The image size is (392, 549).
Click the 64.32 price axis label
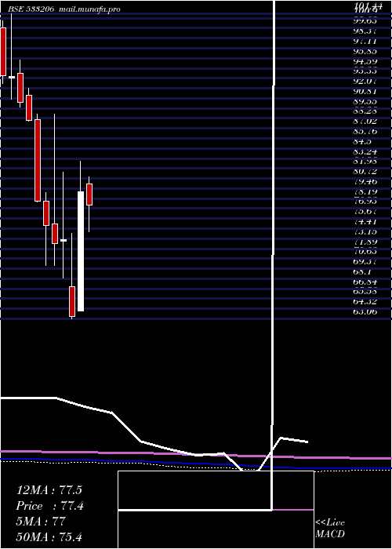pos(365,302)
